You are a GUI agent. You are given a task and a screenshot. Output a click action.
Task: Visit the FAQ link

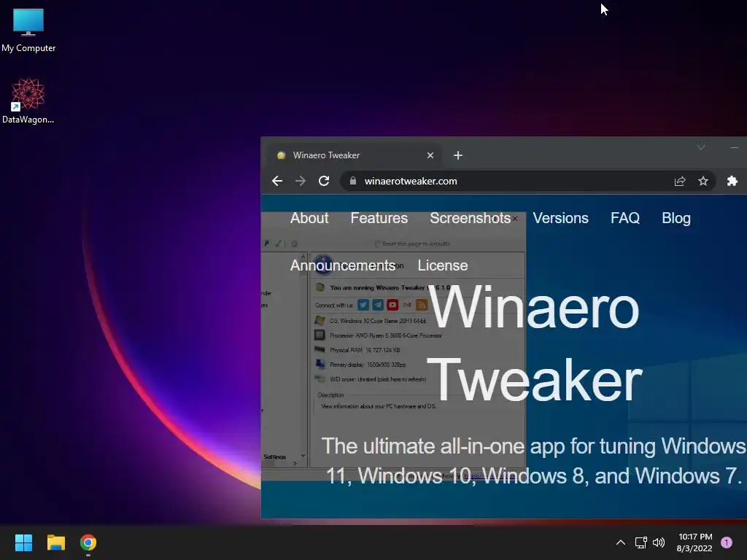[x=625, y=218]
